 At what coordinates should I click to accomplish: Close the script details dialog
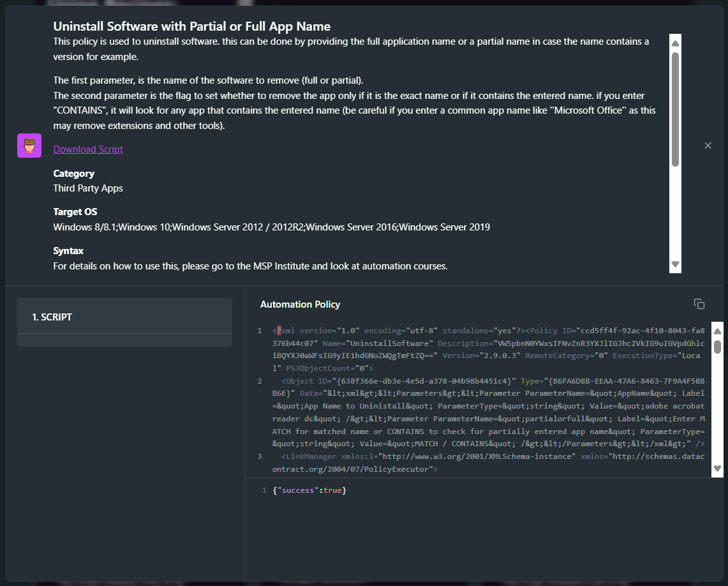(x=708, y=146)
